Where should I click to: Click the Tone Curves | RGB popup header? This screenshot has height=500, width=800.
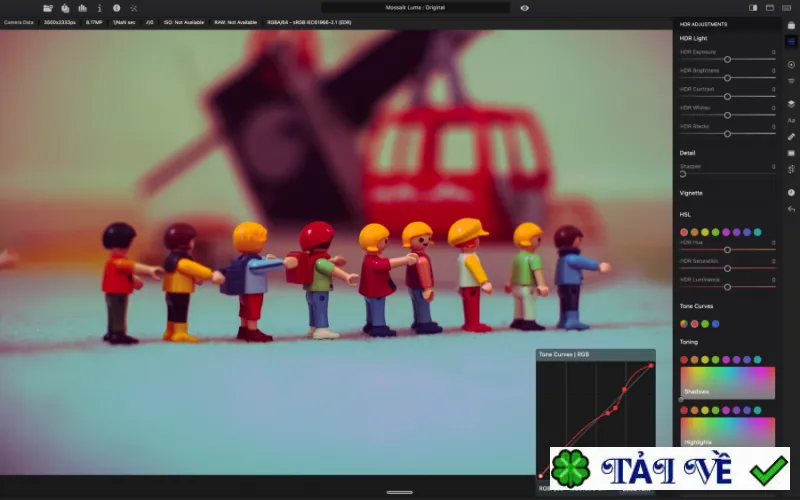click(595, 354)
